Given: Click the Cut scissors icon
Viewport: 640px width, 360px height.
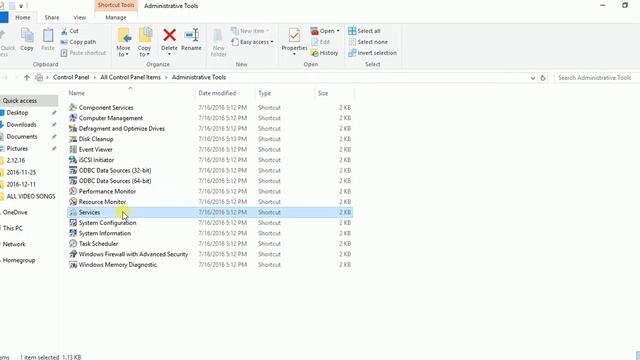Looking at the screenshot, I should [x=64, y=31].
